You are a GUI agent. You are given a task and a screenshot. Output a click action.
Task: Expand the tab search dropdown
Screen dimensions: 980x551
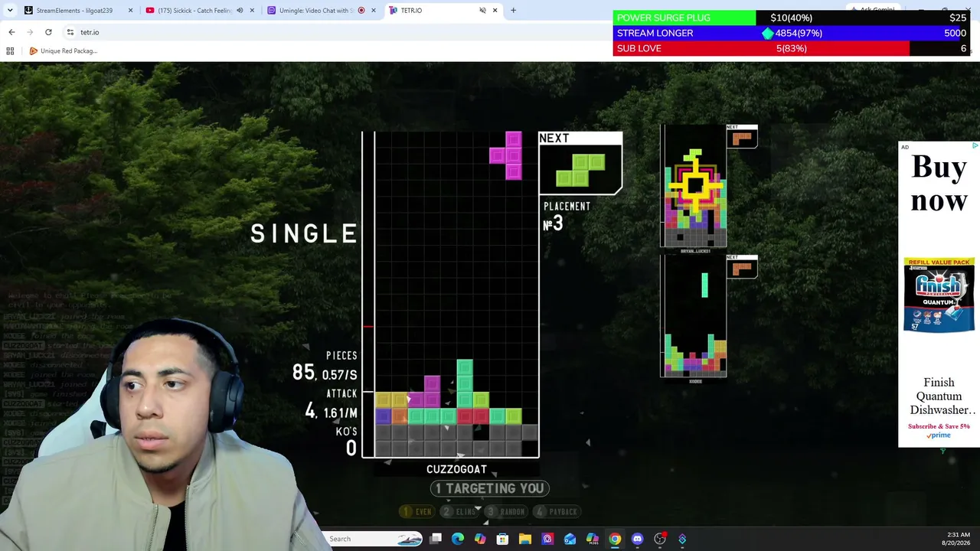coord(10,11)
